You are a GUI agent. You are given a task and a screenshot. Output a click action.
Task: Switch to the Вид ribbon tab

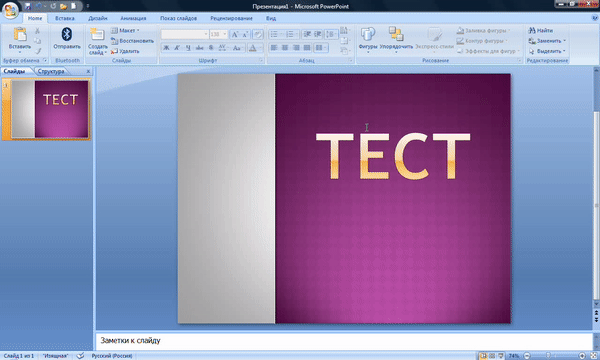(271, 18)
